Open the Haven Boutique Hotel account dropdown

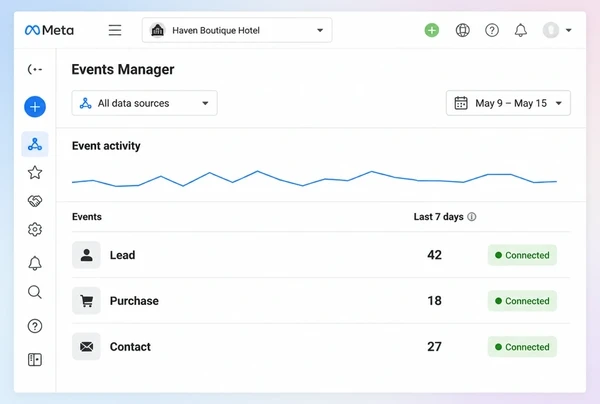coord(237,30)
